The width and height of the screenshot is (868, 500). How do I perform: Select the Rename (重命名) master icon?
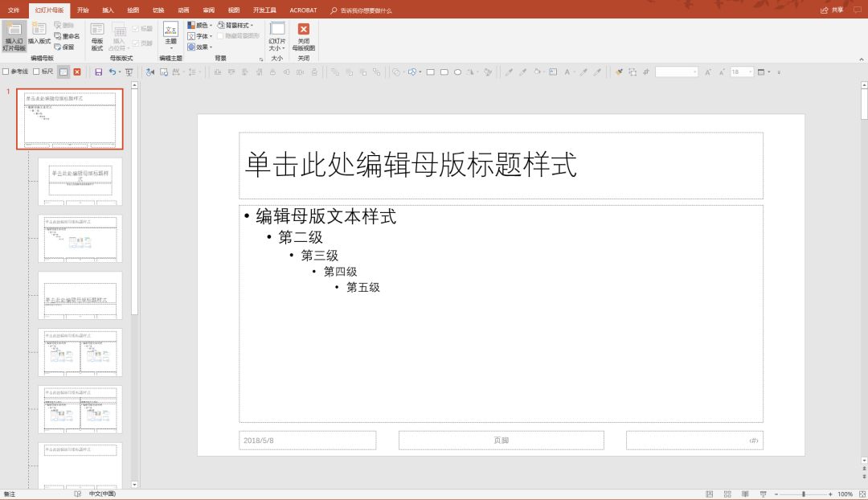68,35
